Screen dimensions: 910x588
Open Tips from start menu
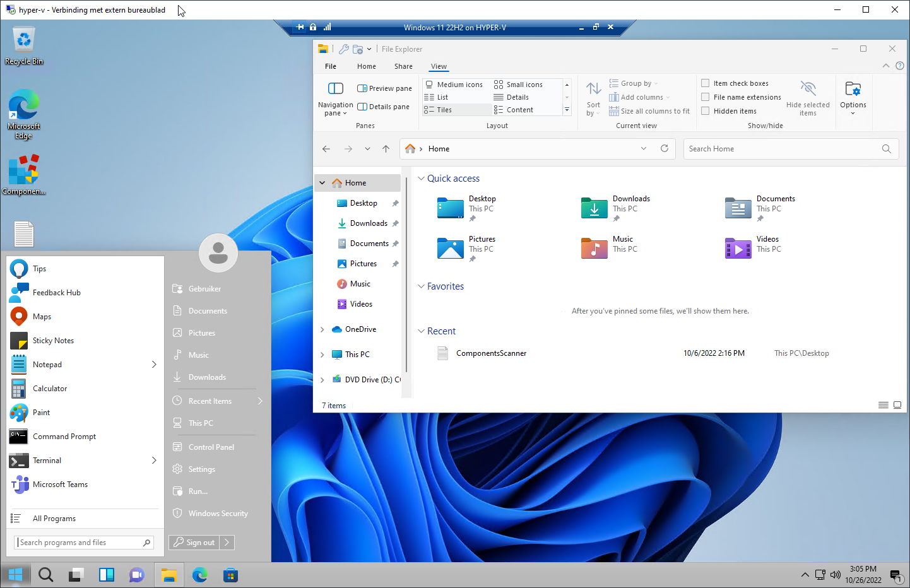coord(85,269)
